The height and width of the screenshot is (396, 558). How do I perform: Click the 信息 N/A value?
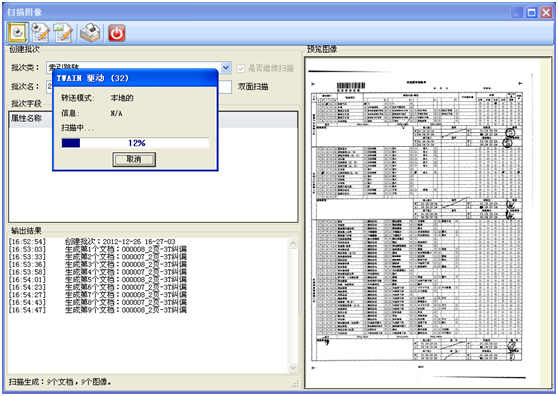click(x=116, y=113)
